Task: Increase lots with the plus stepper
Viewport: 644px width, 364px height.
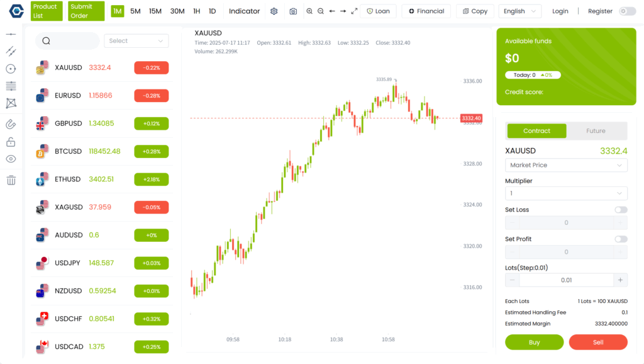Action: coord(620,280)
